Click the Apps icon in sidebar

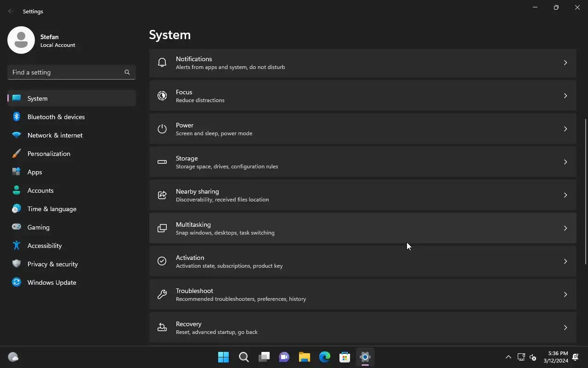tap(17, 172)
